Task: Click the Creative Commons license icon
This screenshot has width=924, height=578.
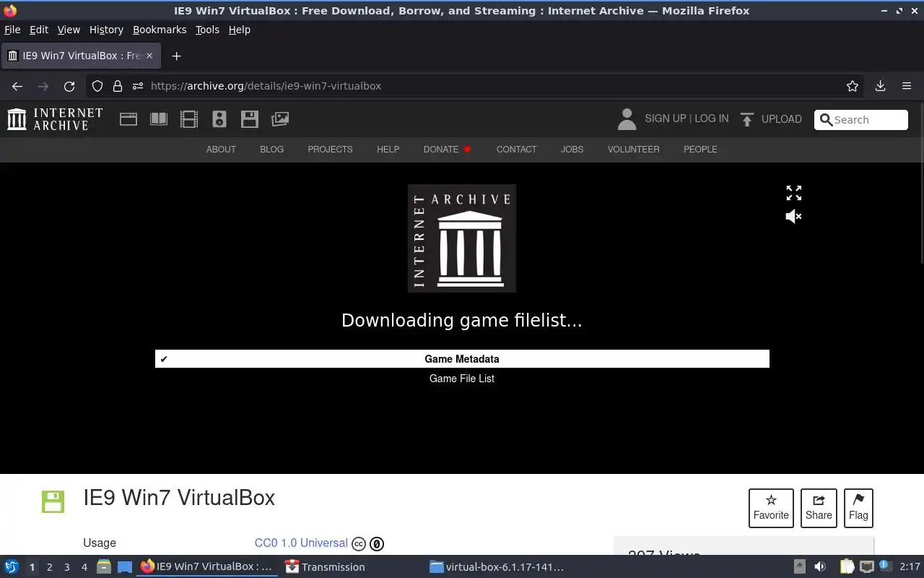Action: tap(359, 543)
